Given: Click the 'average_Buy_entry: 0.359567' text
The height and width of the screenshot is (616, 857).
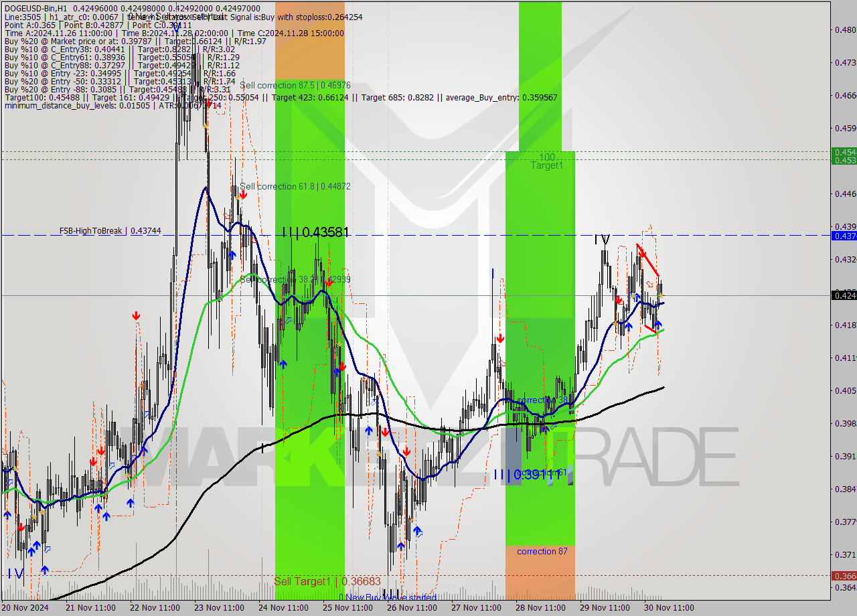Looking at the screenshot, I should tap(501, 98).
